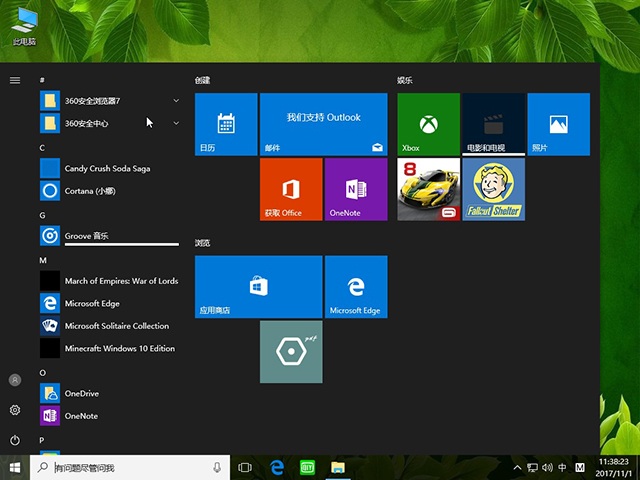Toggle the 中 input language indicator

(562, 467)
